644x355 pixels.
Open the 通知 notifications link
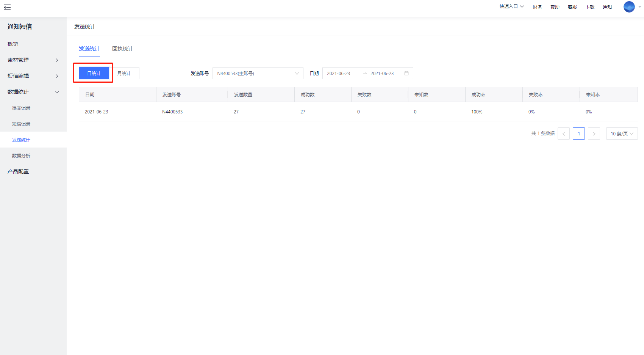click(607, 7)
